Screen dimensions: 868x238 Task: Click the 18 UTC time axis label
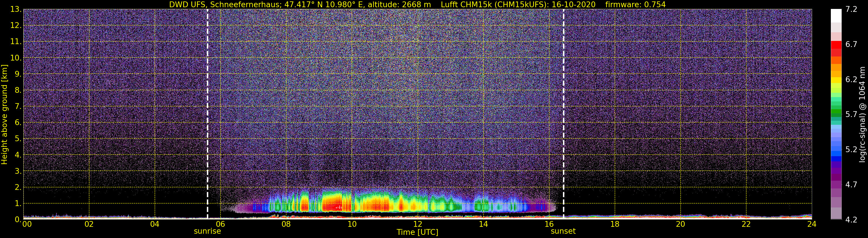615,224
